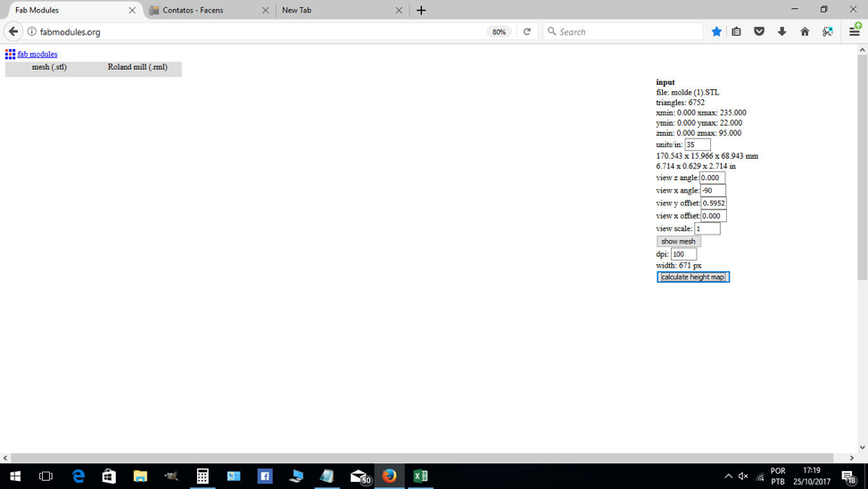Open the network tray icon

click(760, 477)
